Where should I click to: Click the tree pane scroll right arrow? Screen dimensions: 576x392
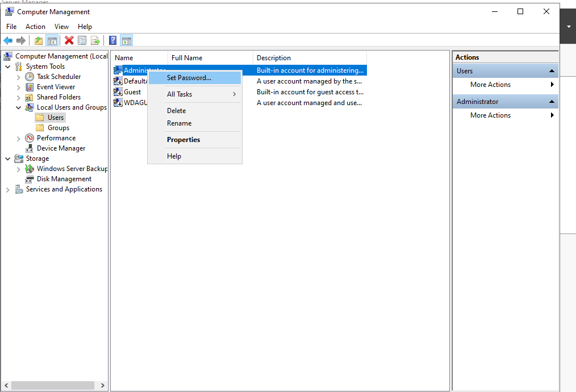102,385
